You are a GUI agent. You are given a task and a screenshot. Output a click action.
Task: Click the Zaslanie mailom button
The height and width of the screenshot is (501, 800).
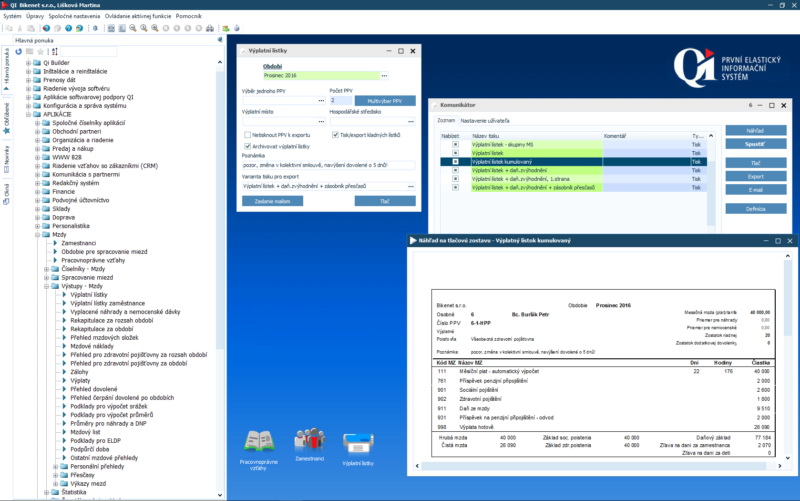[272, 202]
